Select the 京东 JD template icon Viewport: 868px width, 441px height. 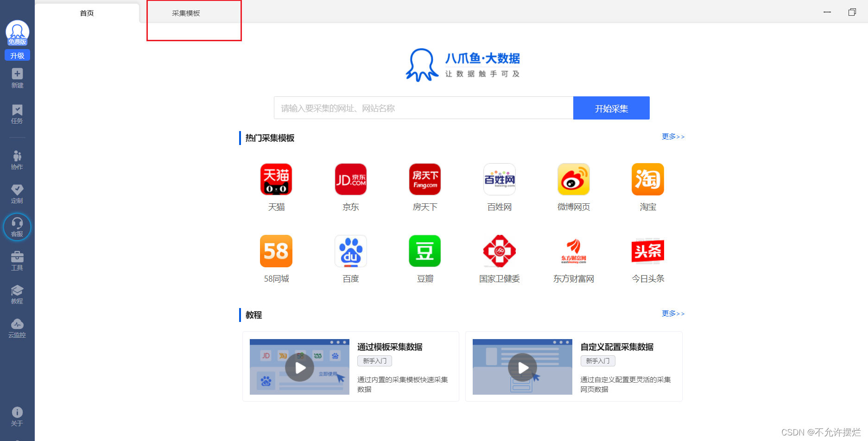pos(351,179)
